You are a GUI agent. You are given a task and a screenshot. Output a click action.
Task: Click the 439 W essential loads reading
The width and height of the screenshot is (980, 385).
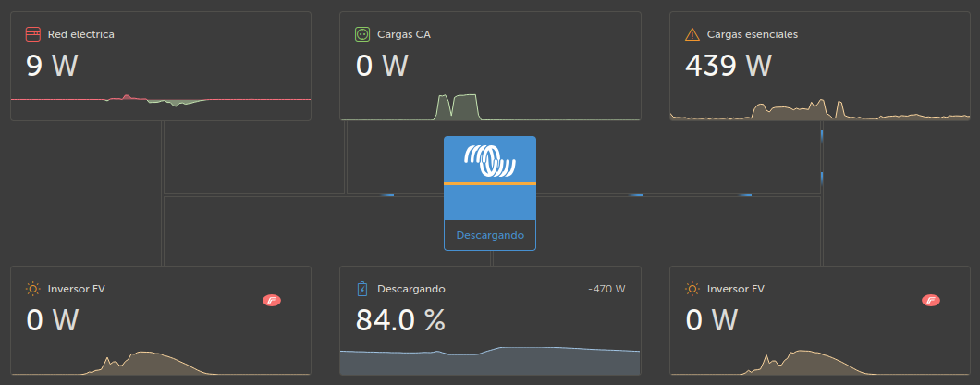click(729, 66)
